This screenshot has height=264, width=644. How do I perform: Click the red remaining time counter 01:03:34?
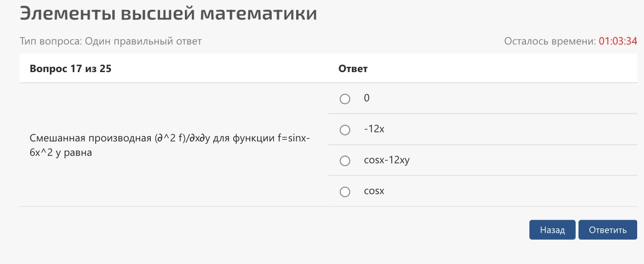pos(618,41)
